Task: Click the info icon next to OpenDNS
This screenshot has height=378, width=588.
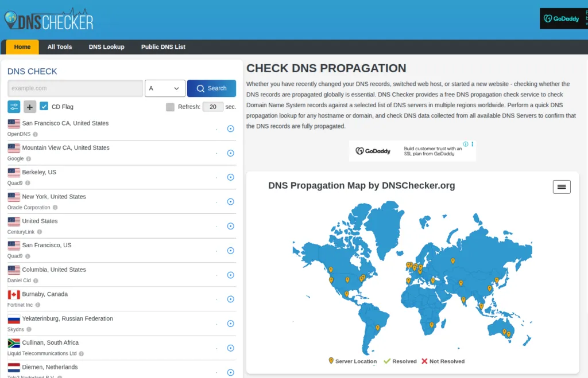Action: [35, 134]
